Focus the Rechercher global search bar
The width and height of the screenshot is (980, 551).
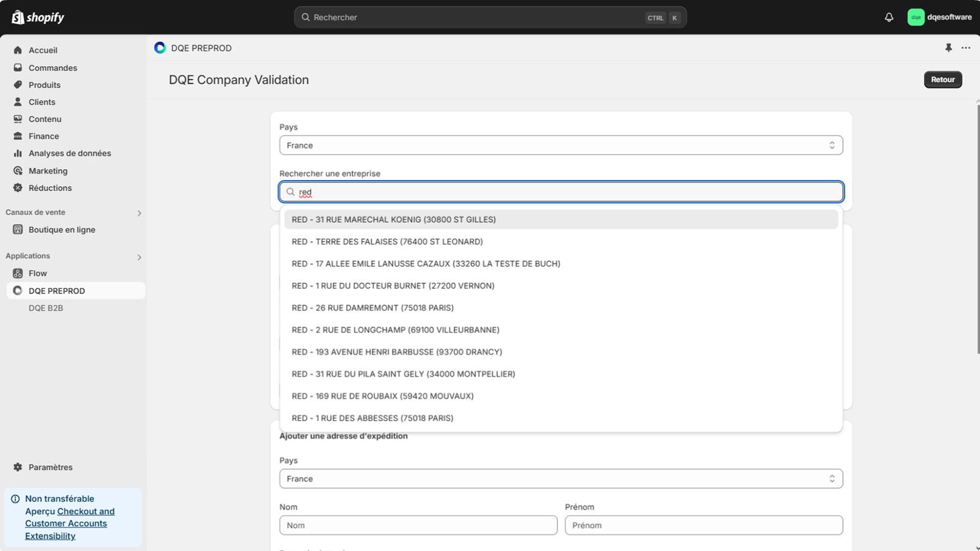coord(490,17)
